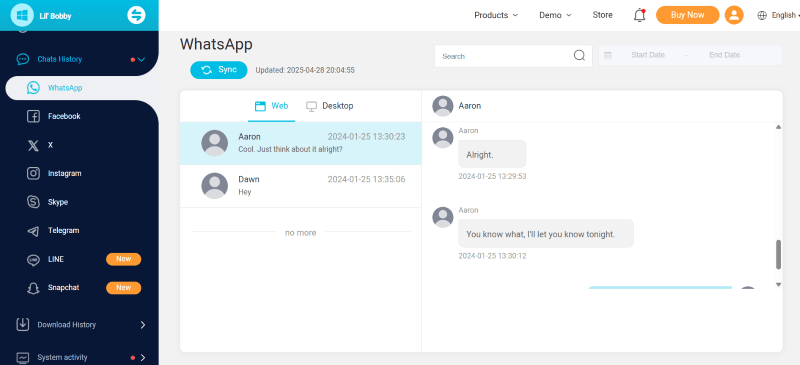
Task: Click the Chats History speech bubble icon
Action: [22, 59]
